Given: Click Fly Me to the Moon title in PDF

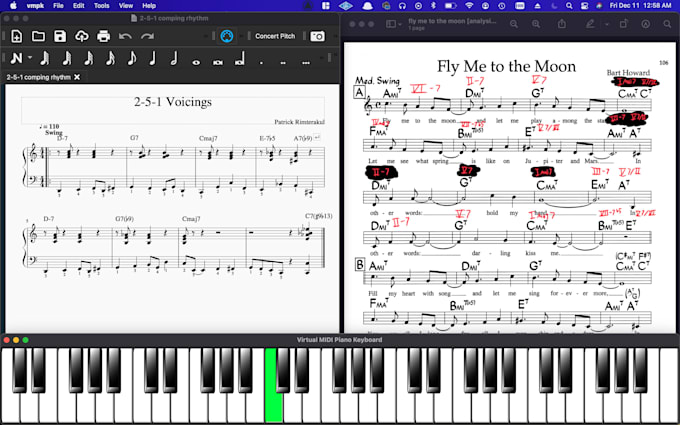Looking at the screenshot, I should tap(506, 66).
